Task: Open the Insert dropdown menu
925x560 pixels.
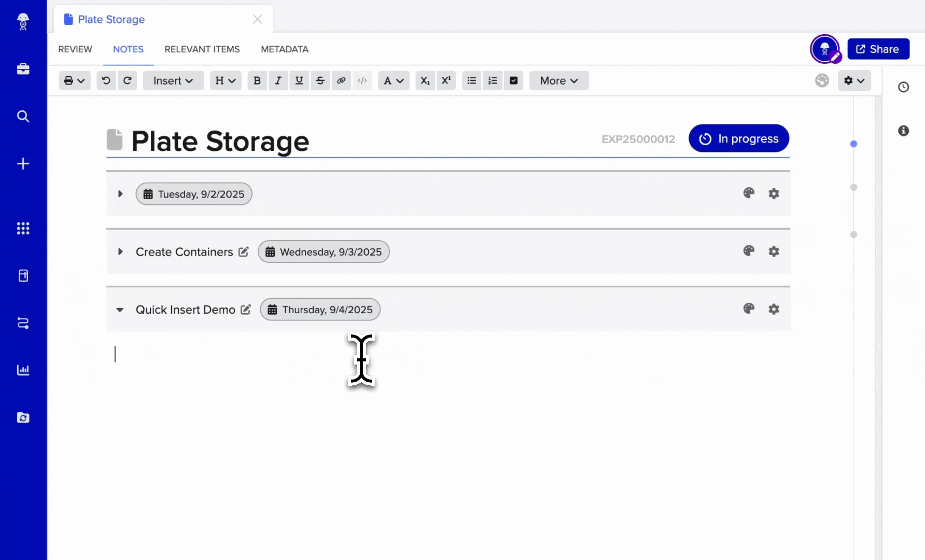Action: [173, 80]
